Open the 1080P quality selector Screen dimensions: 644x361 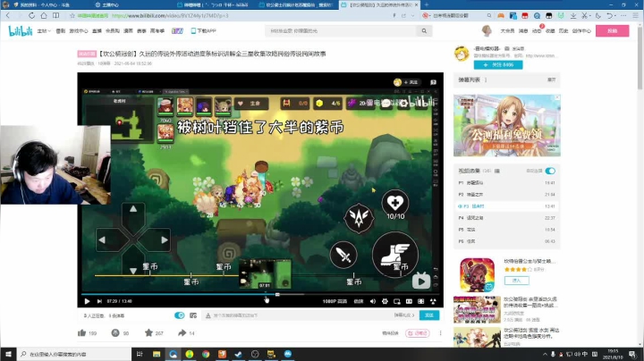335,301
